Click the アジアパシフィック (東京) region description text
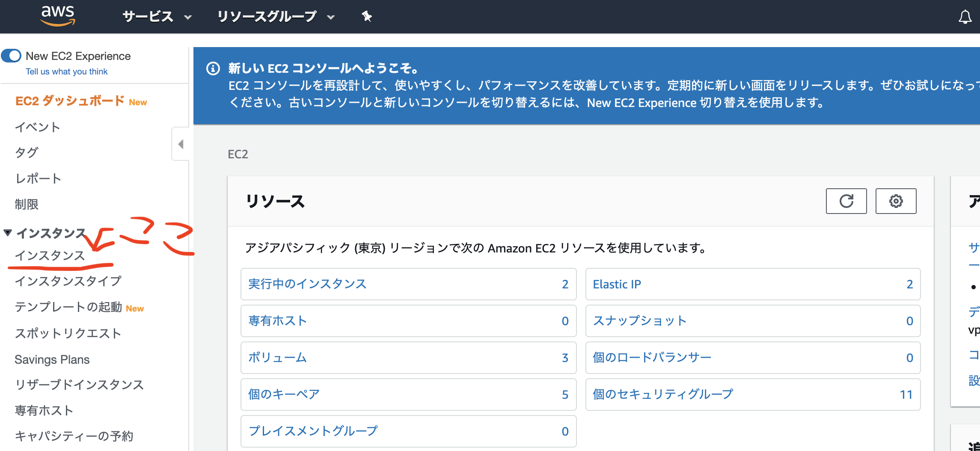Viewport: 980px width, 451px height. (475, 248)
